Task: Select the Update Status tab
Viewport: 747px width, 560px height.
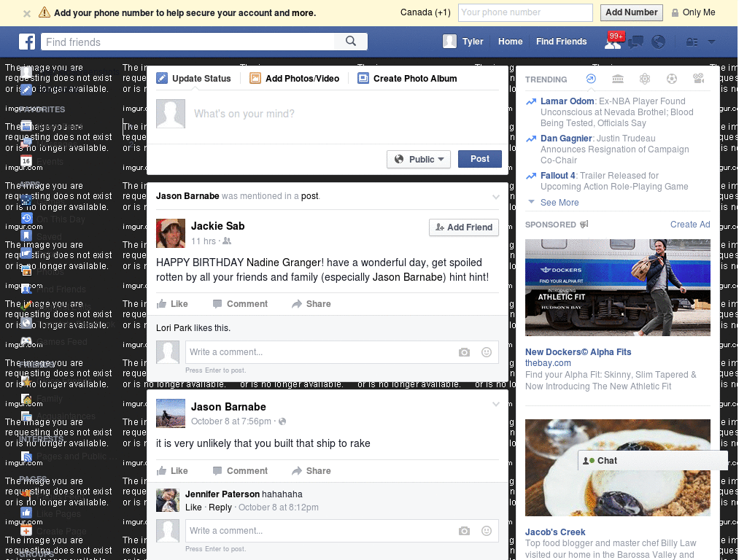Action: (x=194, y=79)
